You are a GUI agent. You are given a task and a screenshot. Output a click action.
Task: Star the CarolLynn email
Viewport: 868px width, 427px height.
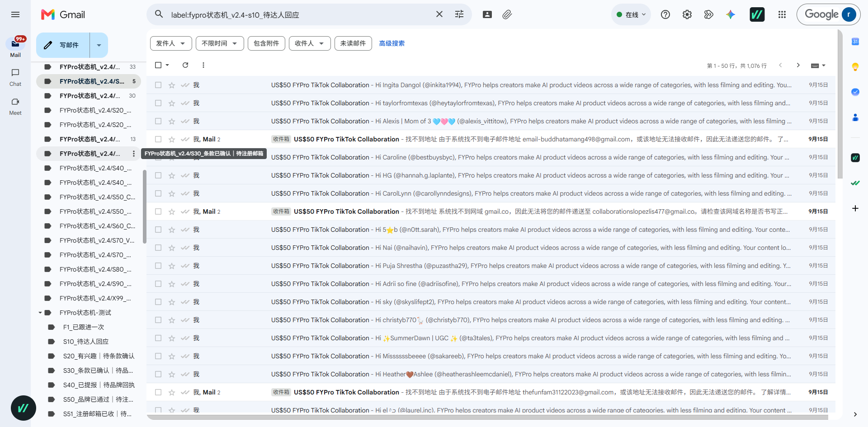coord(172,193)
